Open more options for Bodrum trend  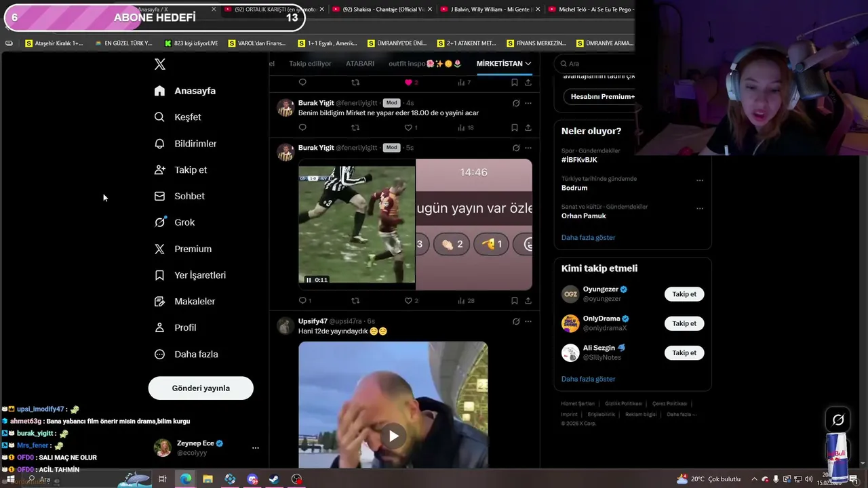pos(700,181)
